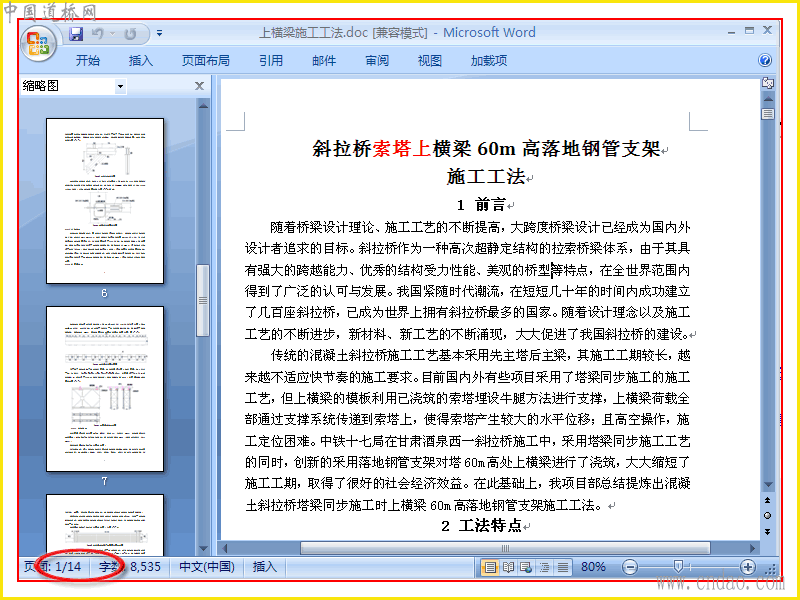Switch to Print Layout view

[x=490, y=567]
